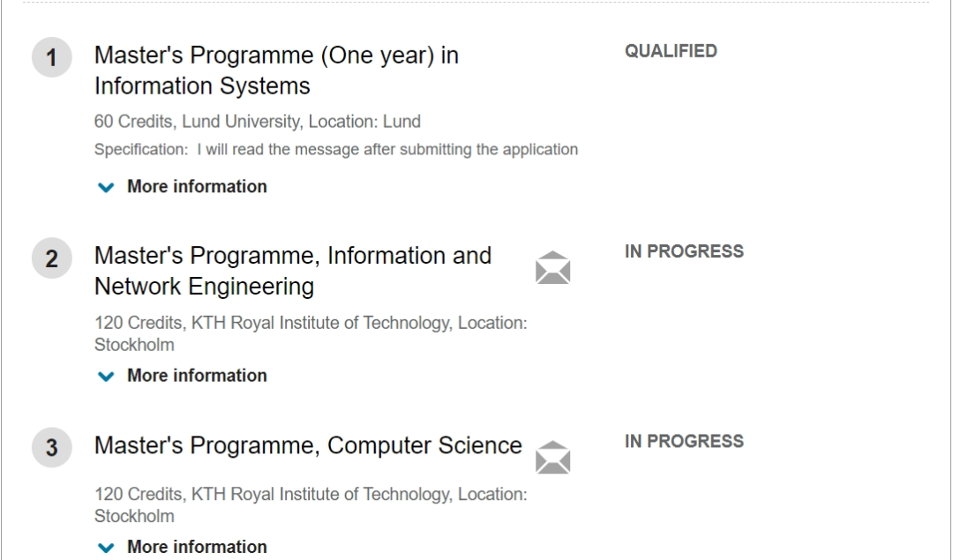
Task: Click priority number 3 circle badge
Action: 52,448
